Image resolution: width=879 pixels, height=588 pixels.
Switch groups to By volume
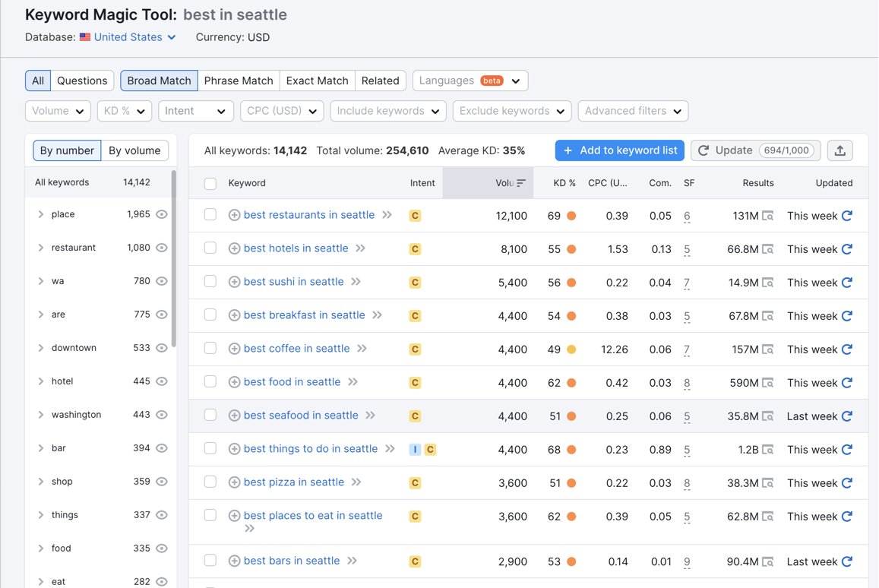tap(134, 150)
